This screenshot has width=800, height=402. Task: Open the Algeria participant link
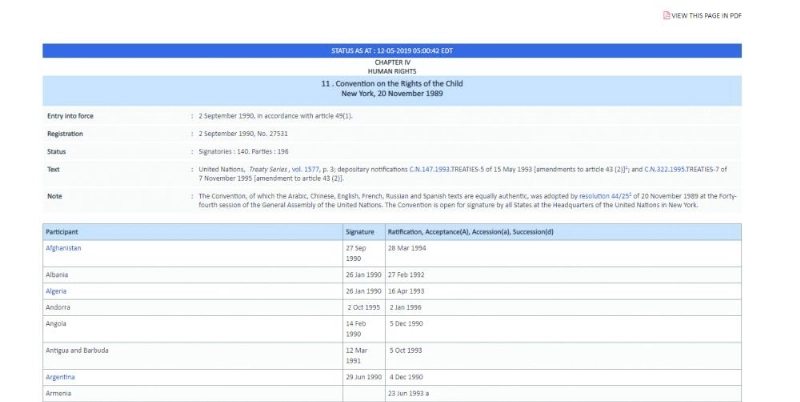point(56,291)
